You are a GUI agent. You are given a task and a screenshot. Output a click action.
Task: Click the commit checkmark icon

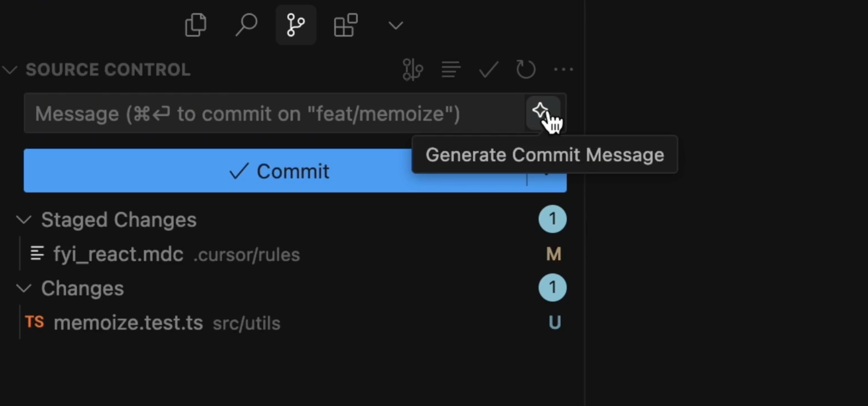(488, 69)
